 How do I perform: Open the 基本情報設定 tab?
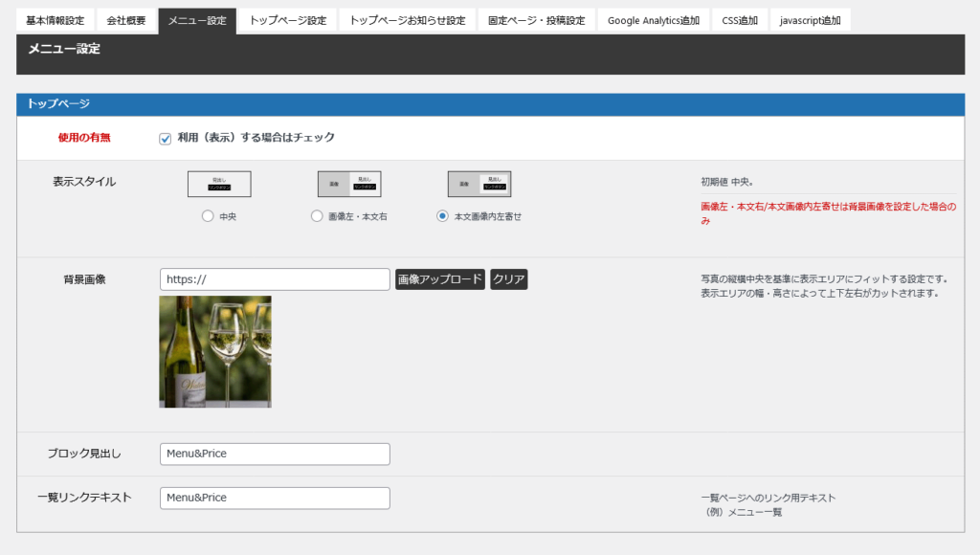[55, 20]
